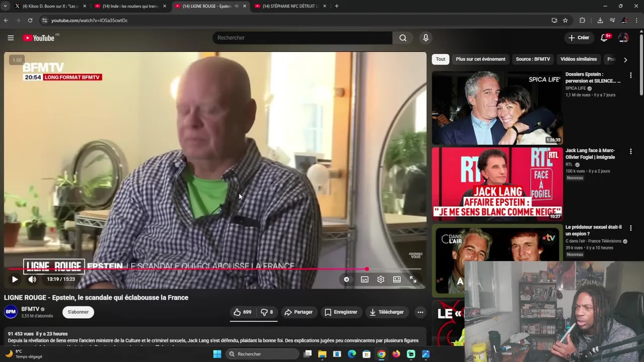Open YouTube hamburger guide menu
This screenshot has width=644, height=362.
coord(11,38)
